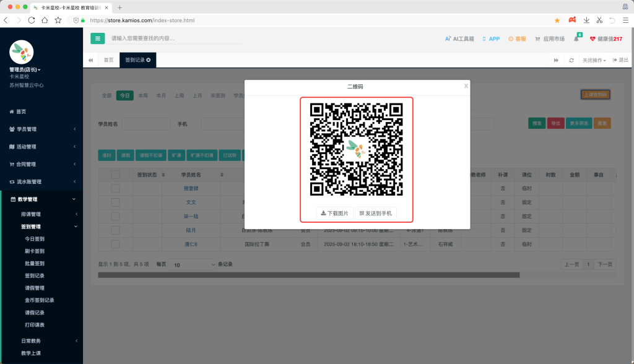Click the QR code image
The image size is (634, 364).
356,150
